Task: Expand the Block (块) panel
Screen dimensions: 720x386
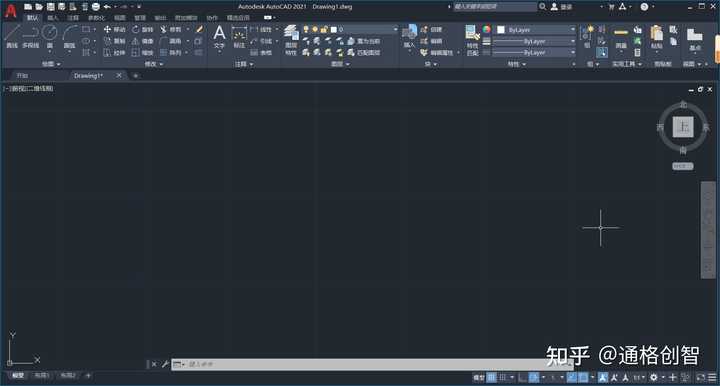Action: point(430,64)
